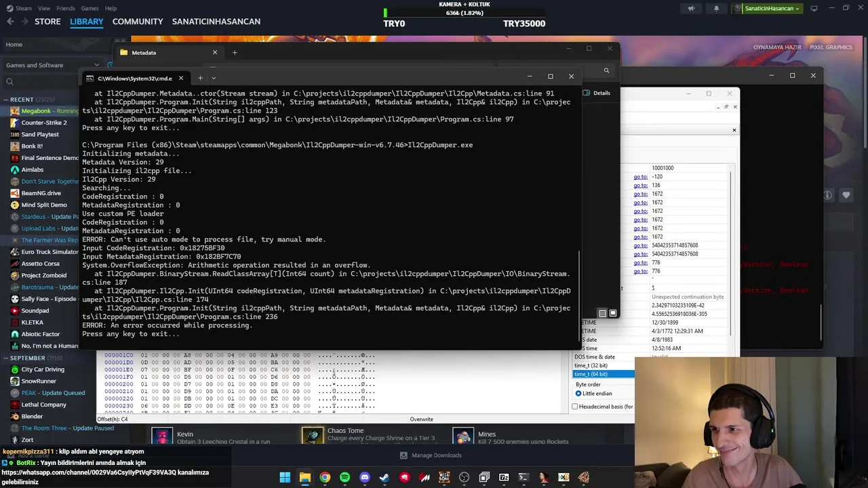Screen dimensions: 868x488
Task: Click first go to link for -120
Action: [x=640, y=176]
